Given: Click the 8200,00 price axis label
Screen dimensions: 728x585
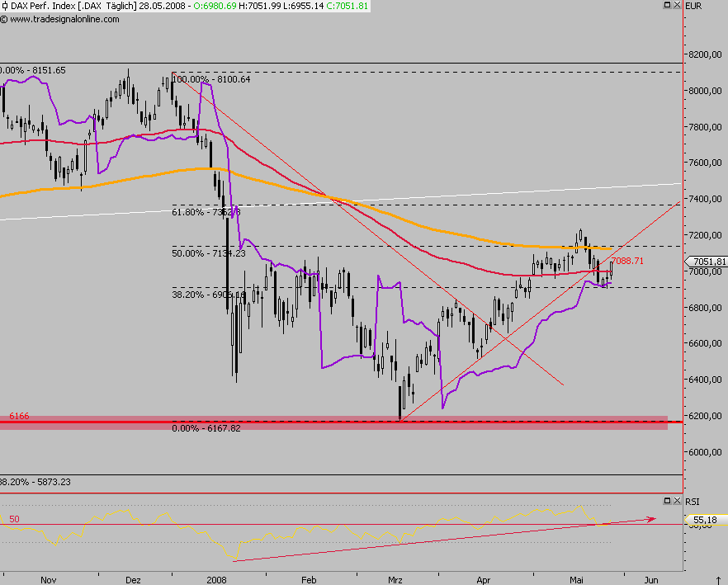Looking at the screenshot, I should [705, 54].
